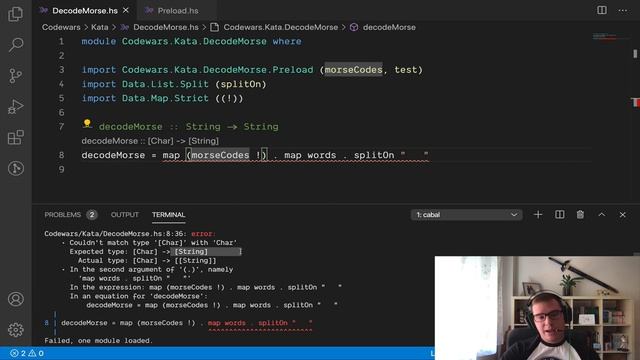The width and height of the screenshot is (640, 360).
Task: Click 'Data.Map.Strict' on line 5
Action: (165, 98)
